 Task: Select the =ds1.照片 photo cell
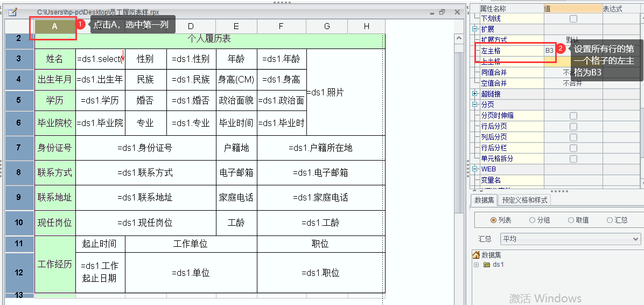click(x=345, y=92)
